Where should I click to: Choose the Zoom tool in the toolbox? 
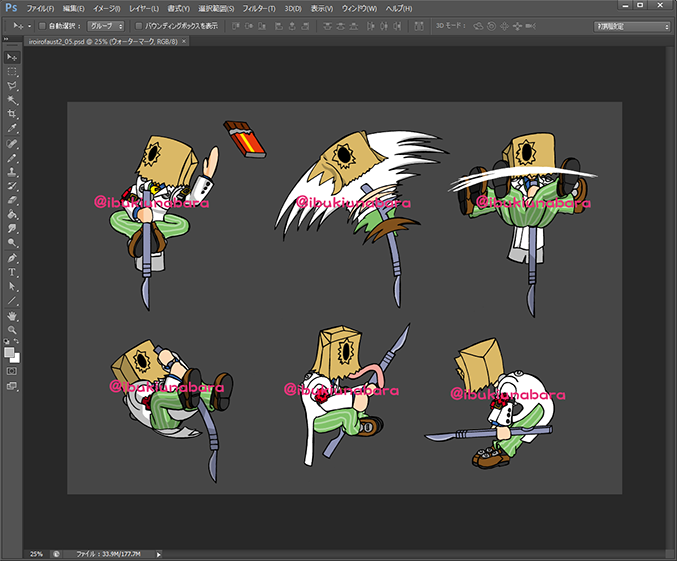(12, 328)
